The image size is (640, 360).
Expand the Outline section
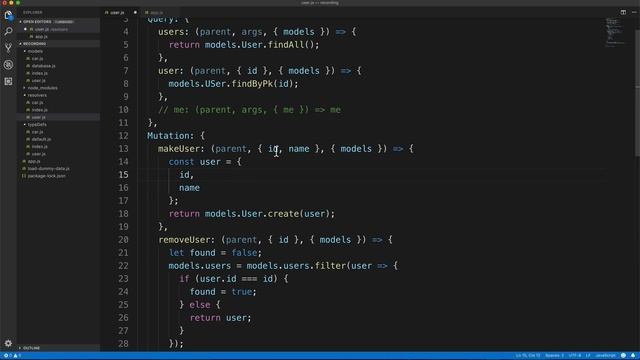pyautogui.click(x=31, y=348)
